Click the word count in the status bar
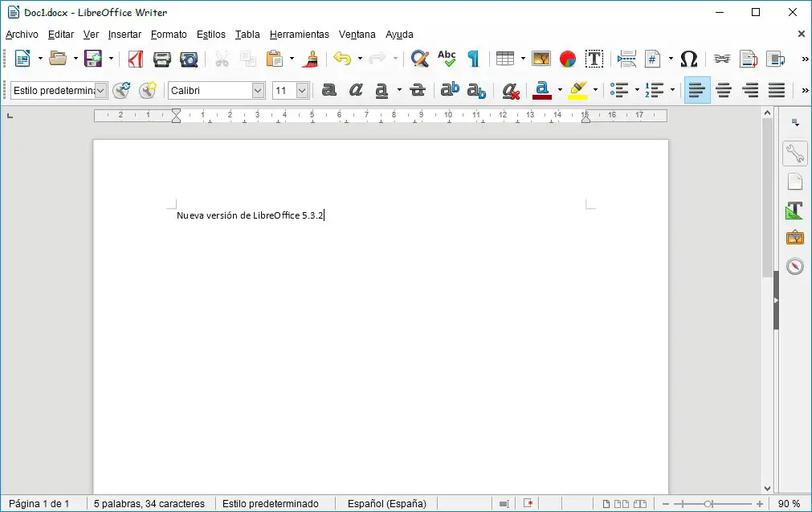The height and width of the screenshot is (512, 812). click(x=149, y=504)
